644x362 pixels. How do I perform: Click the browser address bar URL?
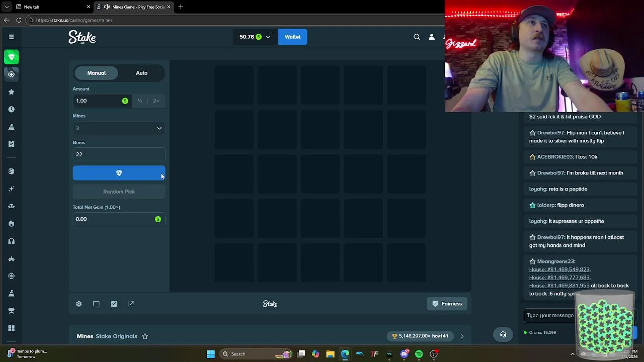click(x=74, y=20)
